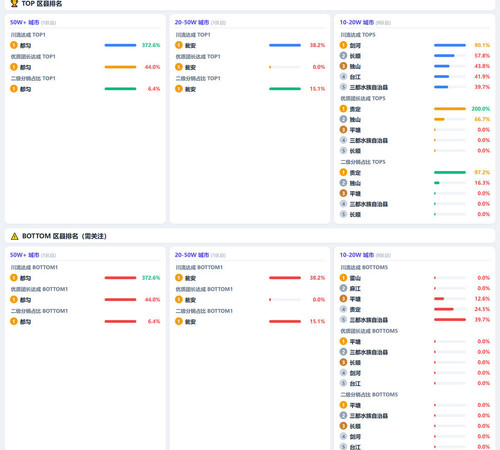Click the 43.8% value for 独山

click(482, 66)
